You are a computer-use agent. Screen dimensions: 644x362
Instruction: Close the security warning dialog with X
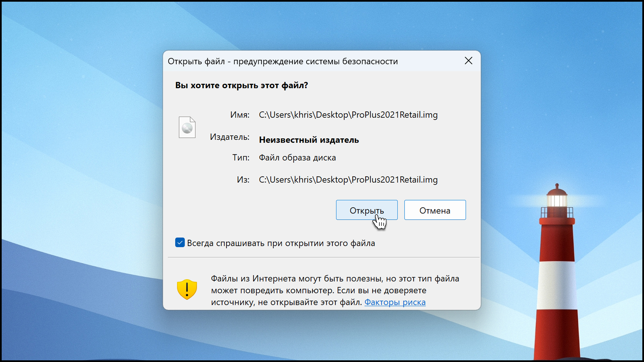coord(468,61)
